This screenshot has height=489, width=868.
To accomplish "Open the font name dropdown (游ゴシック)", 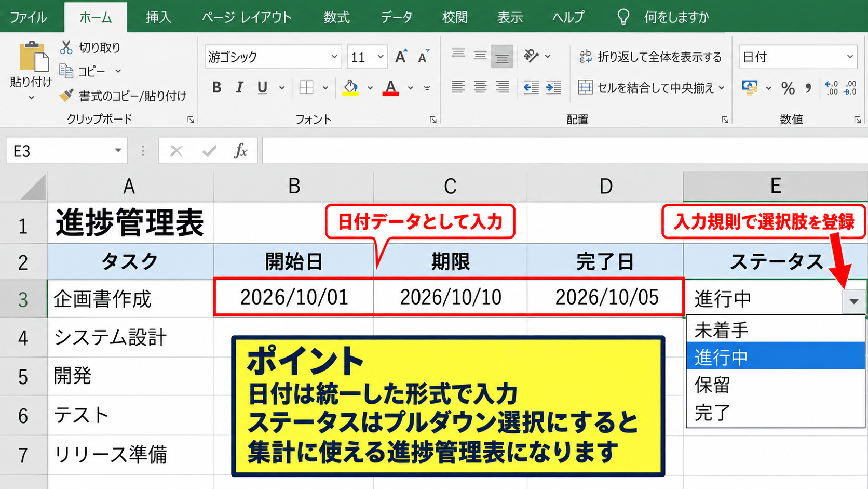I will point(334,57).
